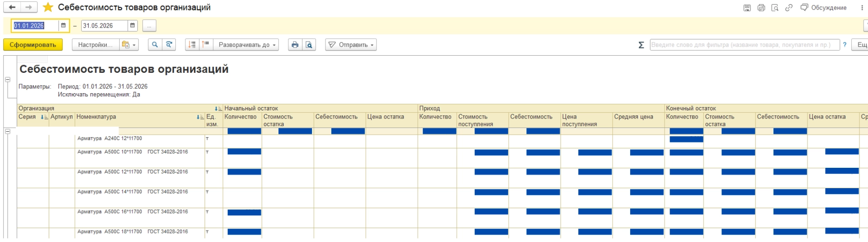Screen dimensions: 868x242
Task: Open the report variants dropdown next to Настройки
Action: click(x=129, y=45)
